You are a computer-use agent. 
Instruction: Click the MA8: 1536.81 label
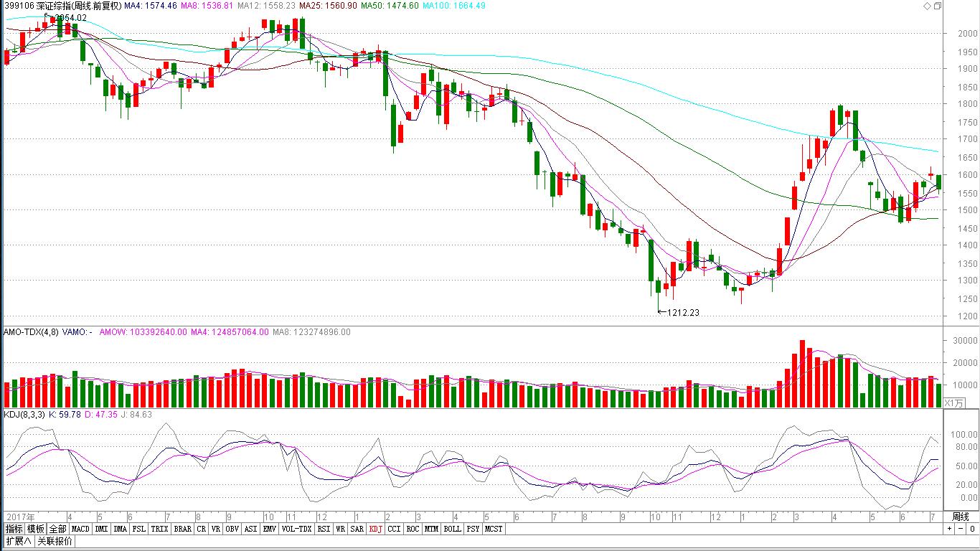point(207,6)
